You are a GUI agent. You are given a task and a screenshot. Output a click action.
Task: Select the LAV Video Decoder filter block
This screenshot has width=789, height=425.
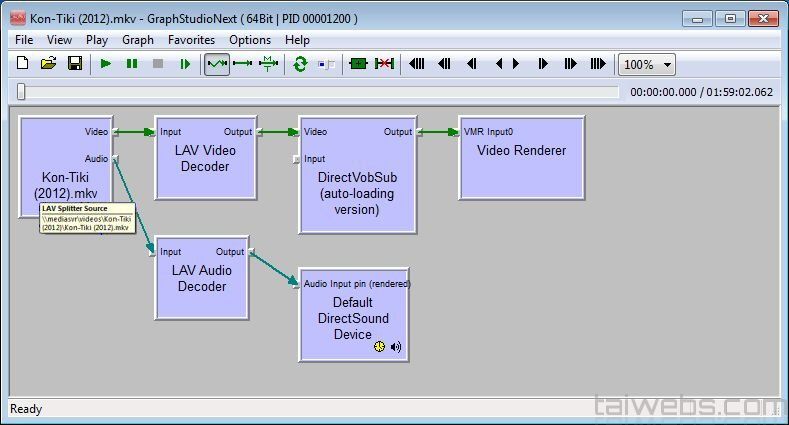[x=204, y=160]
